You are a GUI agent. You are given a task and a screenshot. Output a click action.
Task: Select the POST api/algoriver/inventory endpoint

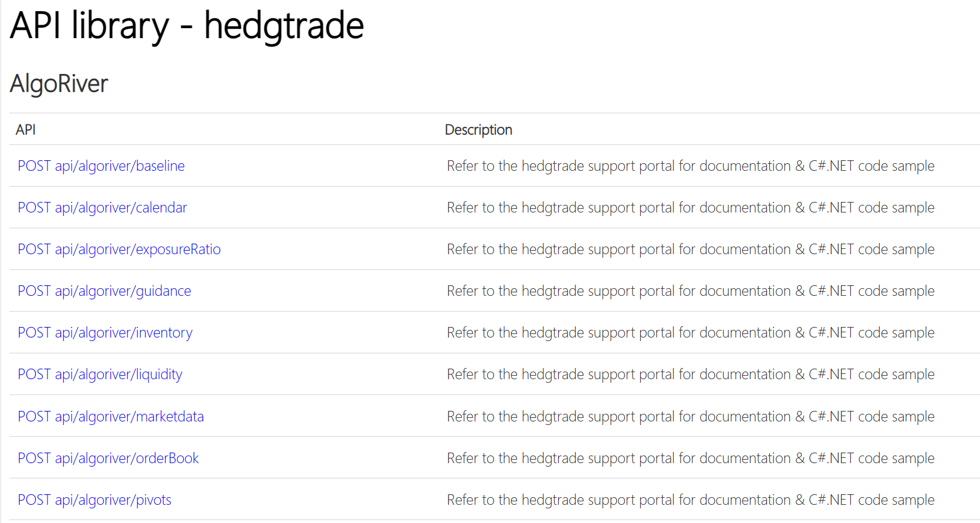point(105,333)
